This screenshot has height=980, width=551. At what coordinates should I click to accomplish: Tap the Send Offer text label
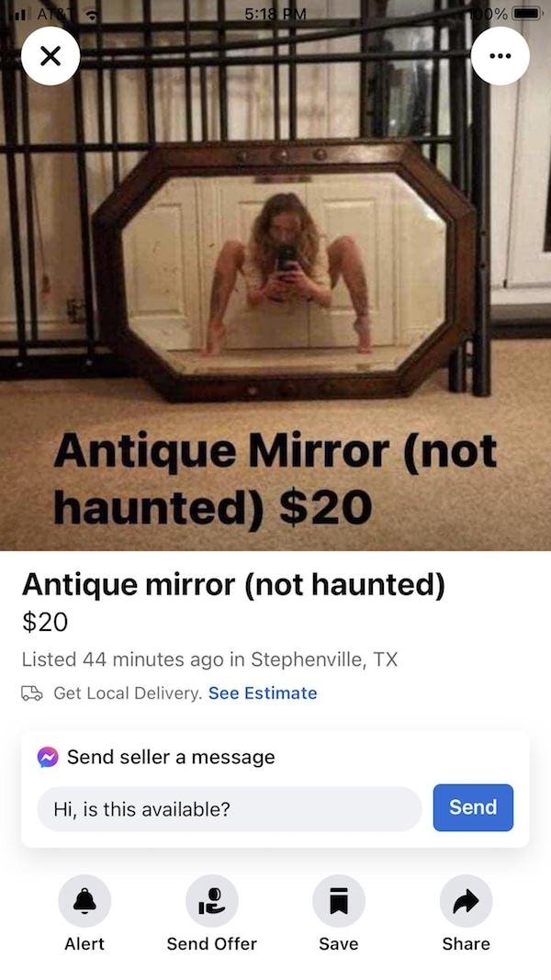212,944
